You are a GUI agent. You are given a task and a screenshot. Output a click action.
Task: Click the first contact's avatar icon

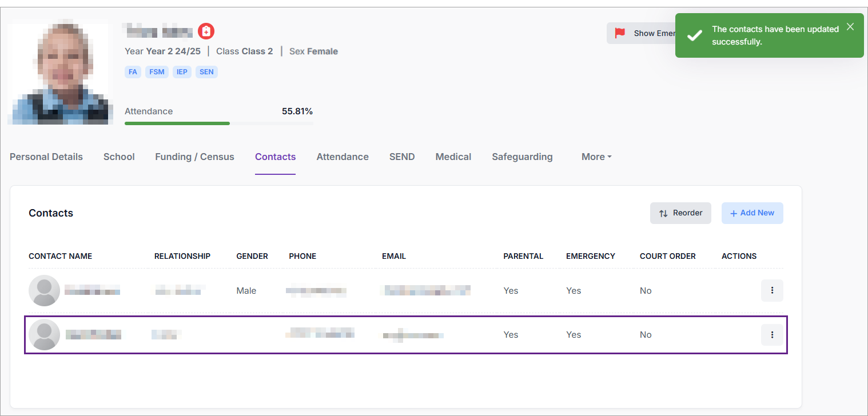(x=44, y=290)
